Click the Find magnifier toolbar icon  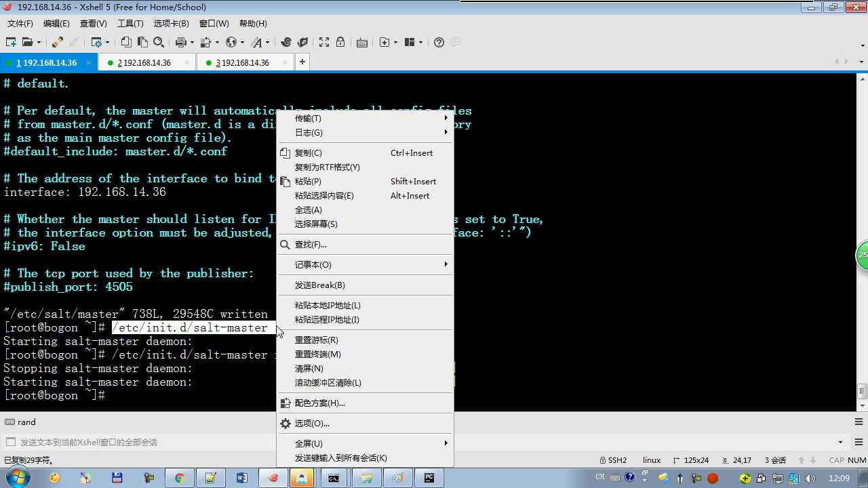(159, 42)
